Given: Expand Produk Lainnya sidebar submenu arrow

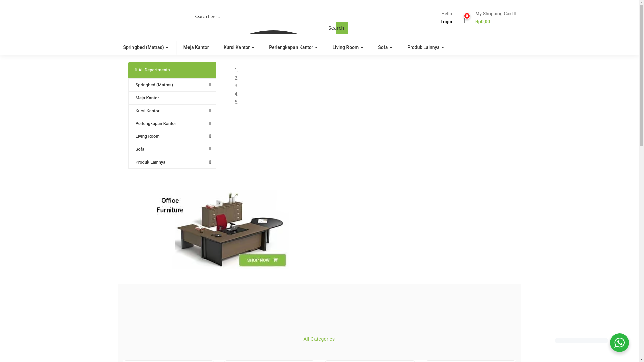Looking at the screenshot, I should pos(210,162).
